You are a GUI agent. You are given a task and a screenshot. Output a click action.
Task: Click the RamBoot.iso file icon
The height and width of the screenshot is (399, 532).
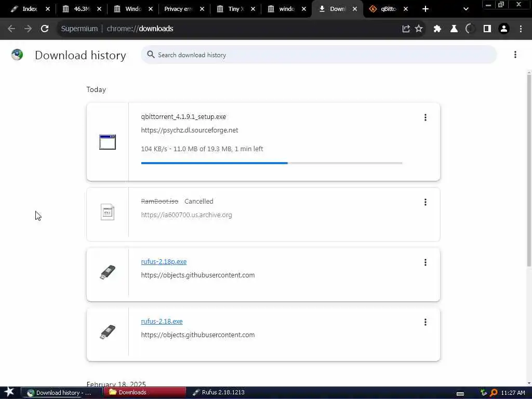(x=108, y=212)
